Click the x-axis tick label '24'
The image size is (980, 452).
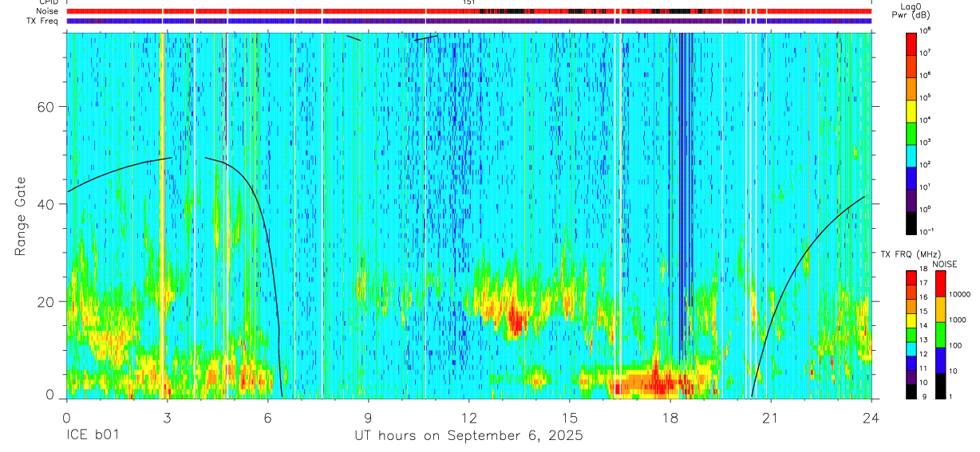coord(871,418)
